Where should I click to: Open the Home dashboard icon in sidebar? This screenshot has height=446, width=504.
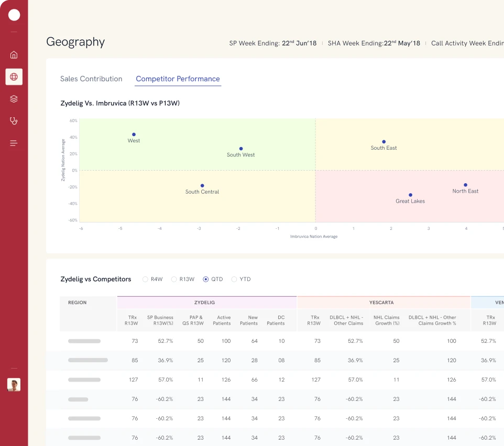pyautogui.click(x=14, y=54)
